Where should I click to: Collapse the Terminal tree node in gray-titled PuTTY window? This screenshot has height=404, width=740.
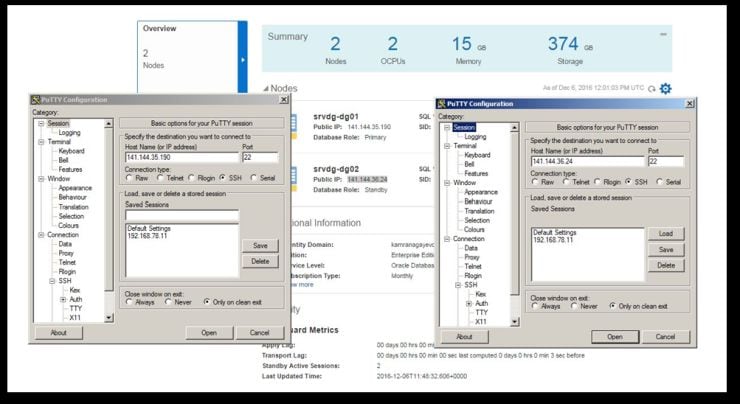(x=41, y=142)
